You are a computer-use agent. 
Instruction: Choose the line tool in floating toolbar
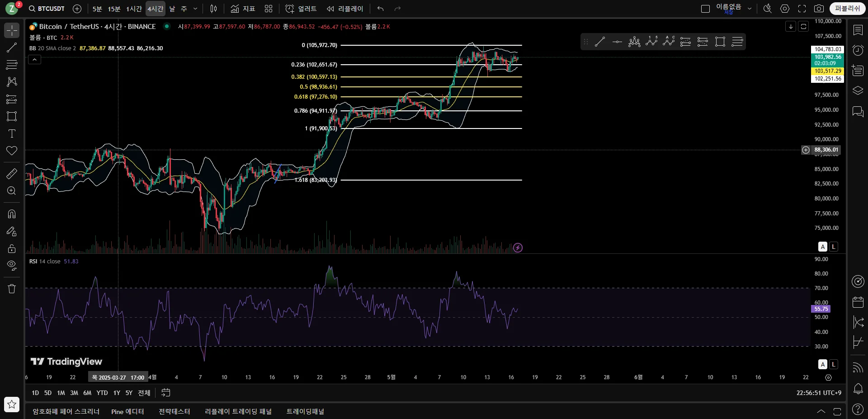tap(600, 42)
